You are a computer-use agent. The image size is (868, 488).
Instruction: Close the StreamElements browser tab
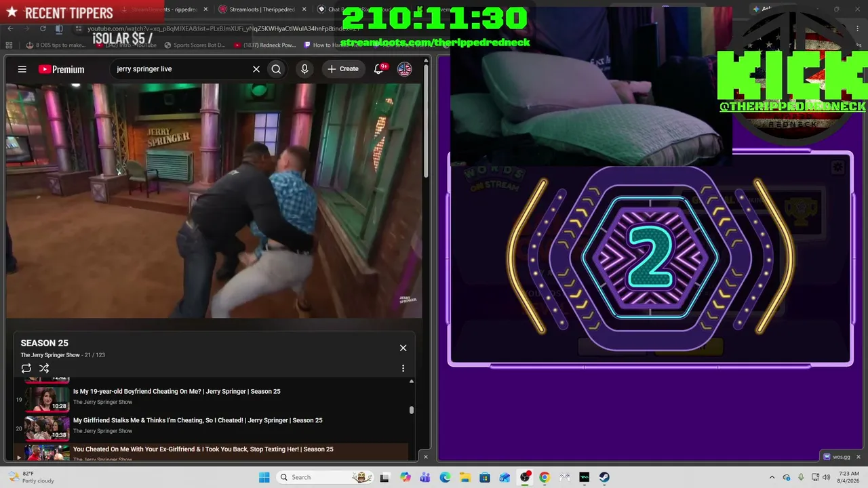(x=206, y=9)
